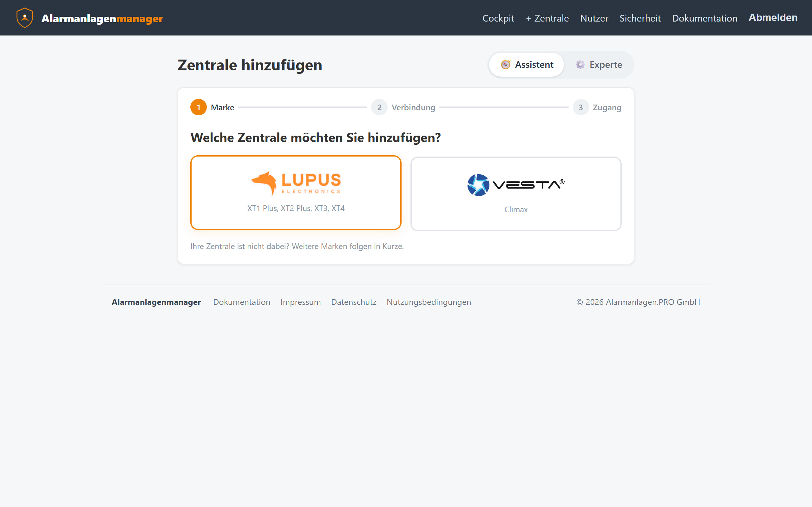Switch to Assistent mode
This screenshot has height=507, width=812.
(527, 65)
